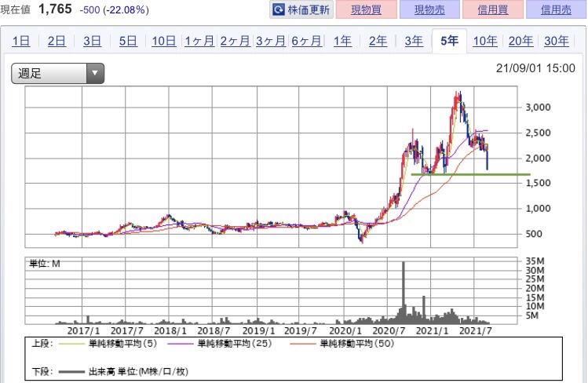
Task: Switch chart range to 5日
Action: click(128, 41)
